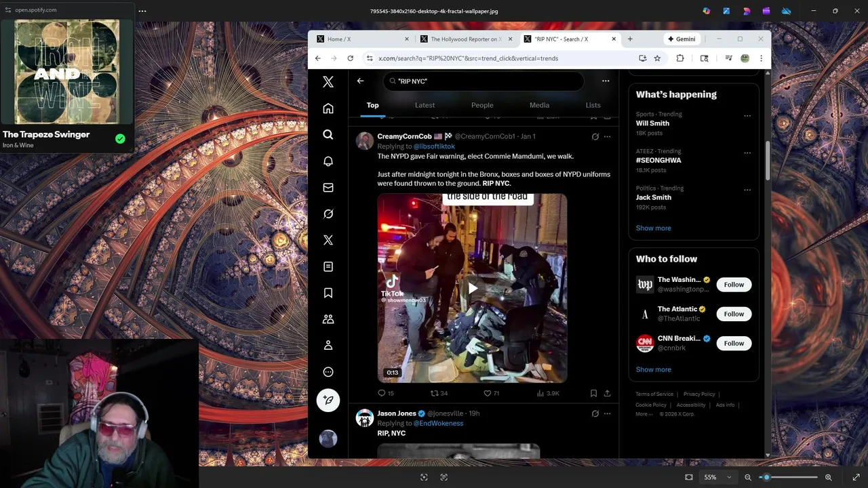
Task: Follow CNN Breaking News
Action: tap(734, 343)
